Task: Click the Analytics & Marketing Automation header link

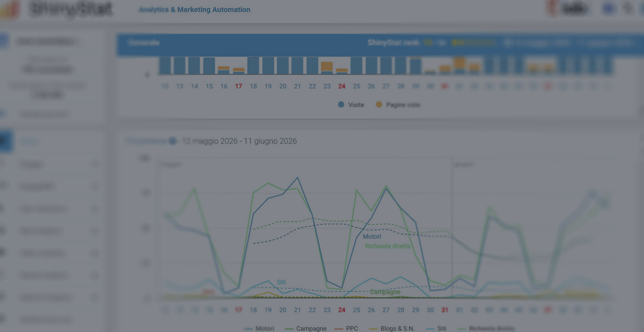Action: (x=194, y=10)
